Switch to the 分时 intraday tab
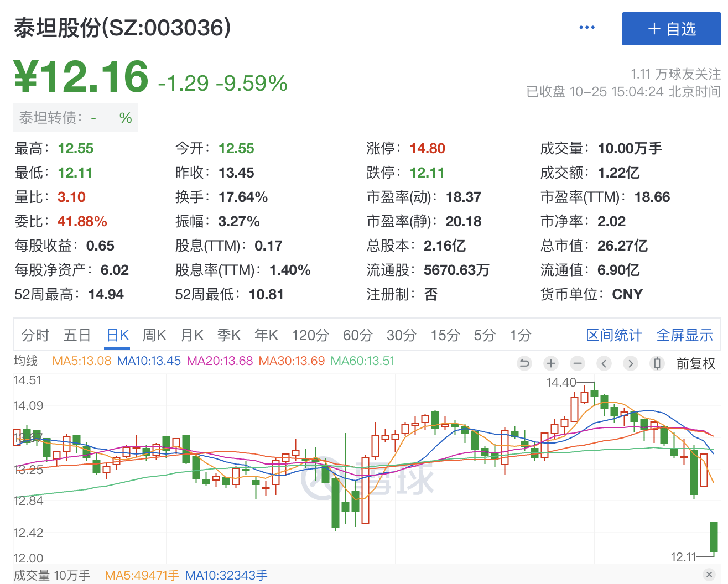Image resolution: width=728 pixels, height=584 pixels. pos(35,335)
